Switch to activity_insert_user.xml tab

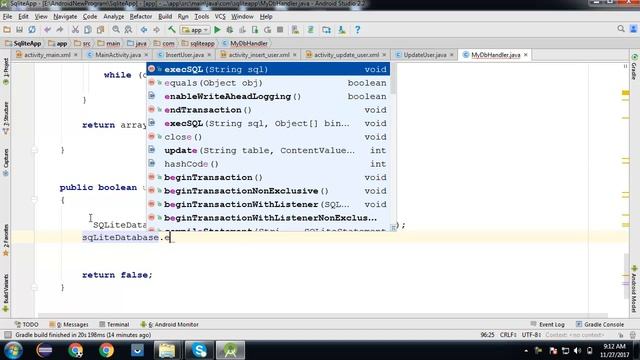[259, 55]
